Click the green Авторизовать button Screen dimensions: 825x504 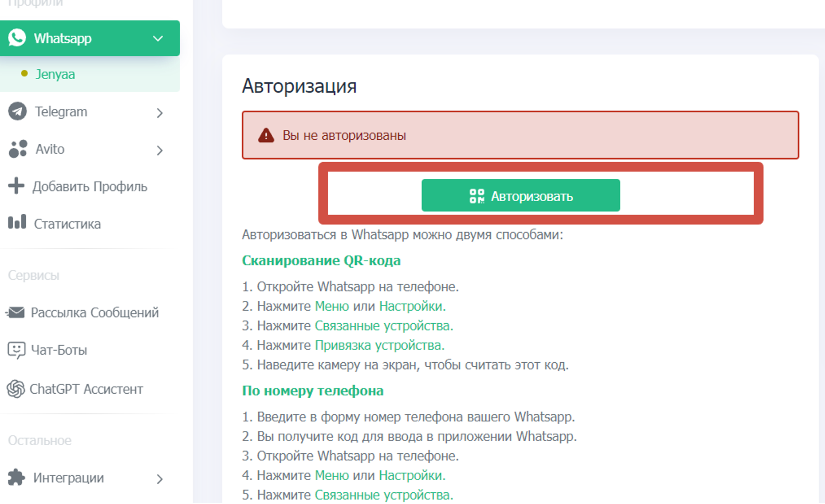pyautogui.click(x=520, y=195)
